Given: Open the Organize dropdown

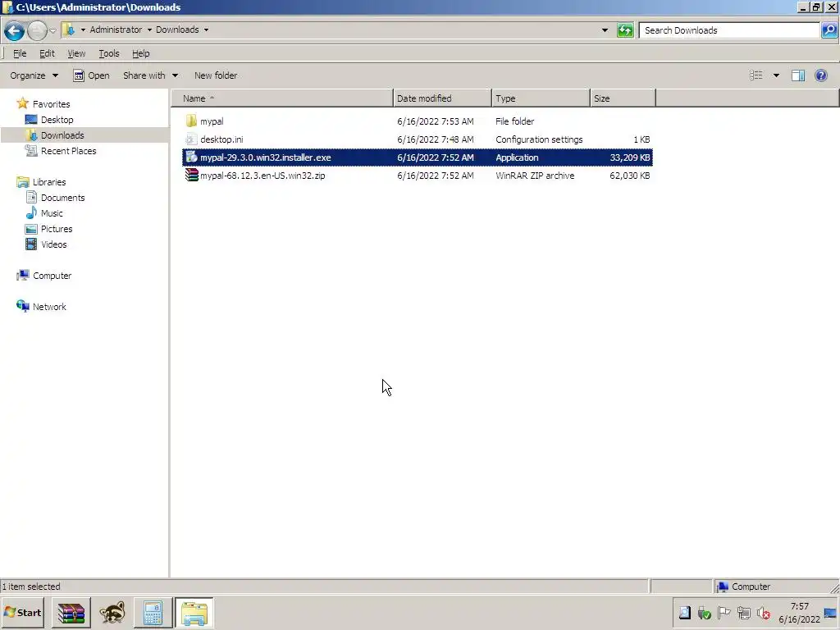Looking at the screenshot, I should (34, 75).
